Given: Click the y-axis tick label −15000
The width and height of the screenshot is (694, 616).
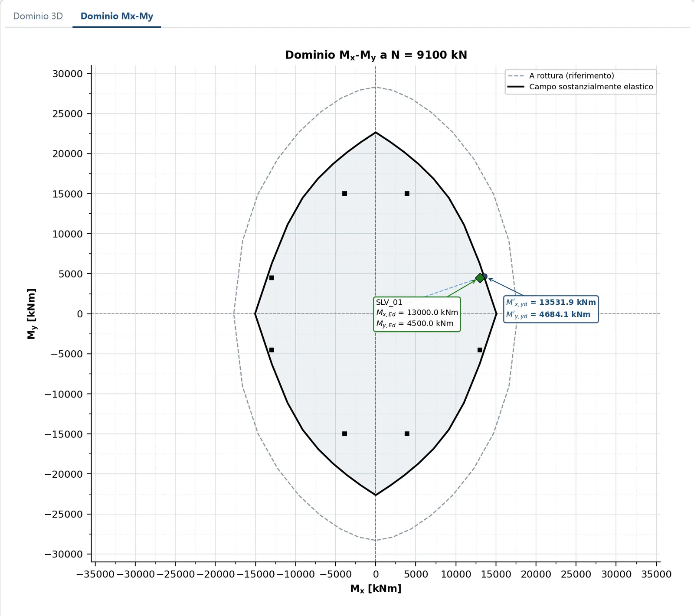Looking at the screenshot, I should point(64,434).
